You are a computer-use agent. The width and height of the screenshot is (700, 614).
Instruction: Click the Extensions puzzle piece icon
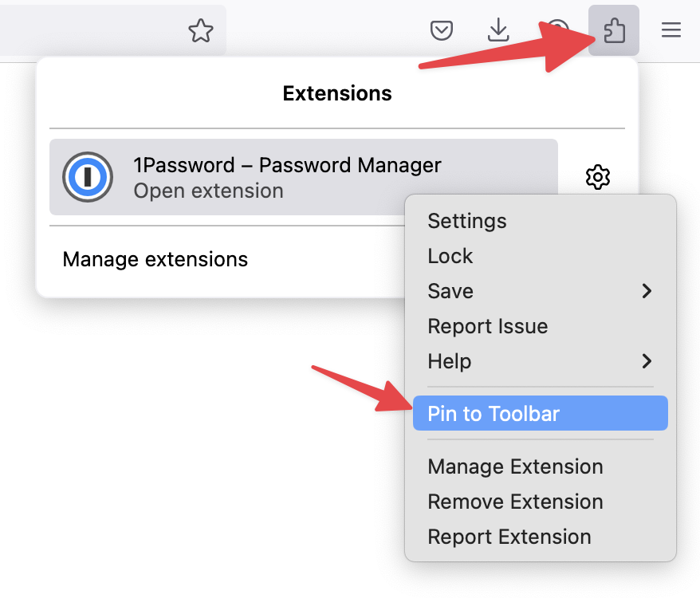[x=614, y=31]
